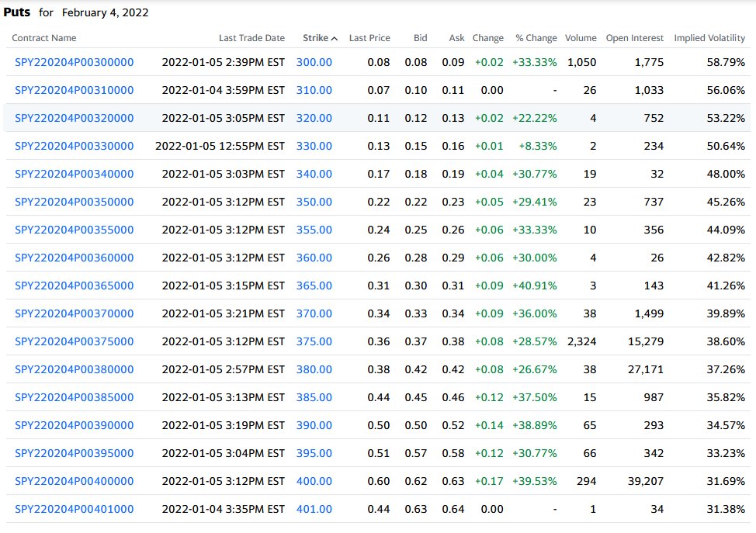The width and height of the screenshot is (756, 533).
Task: Select the 395.00 strike price link
Action: point(314,454)
